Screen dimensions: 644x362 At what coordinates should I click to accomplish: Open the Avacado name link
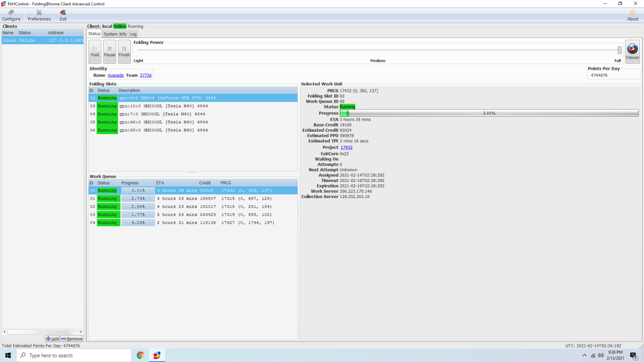tap(115, 75)
